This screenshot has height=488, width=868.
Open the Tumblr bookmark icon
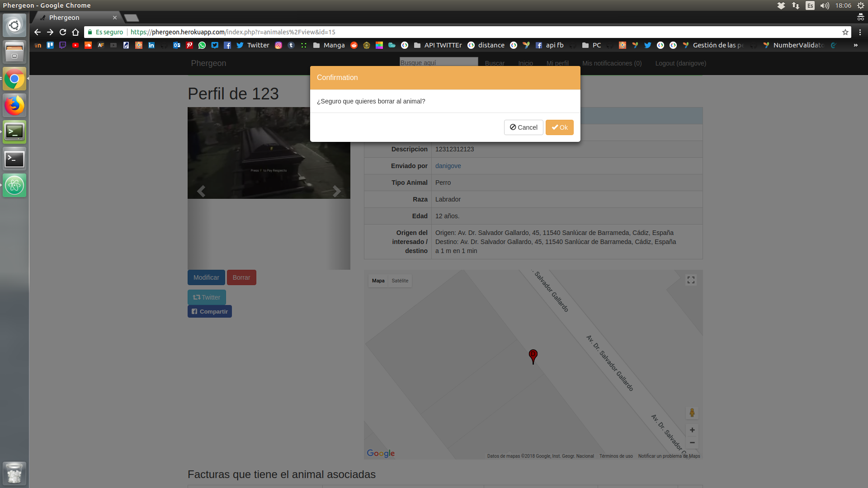(291, 45)
